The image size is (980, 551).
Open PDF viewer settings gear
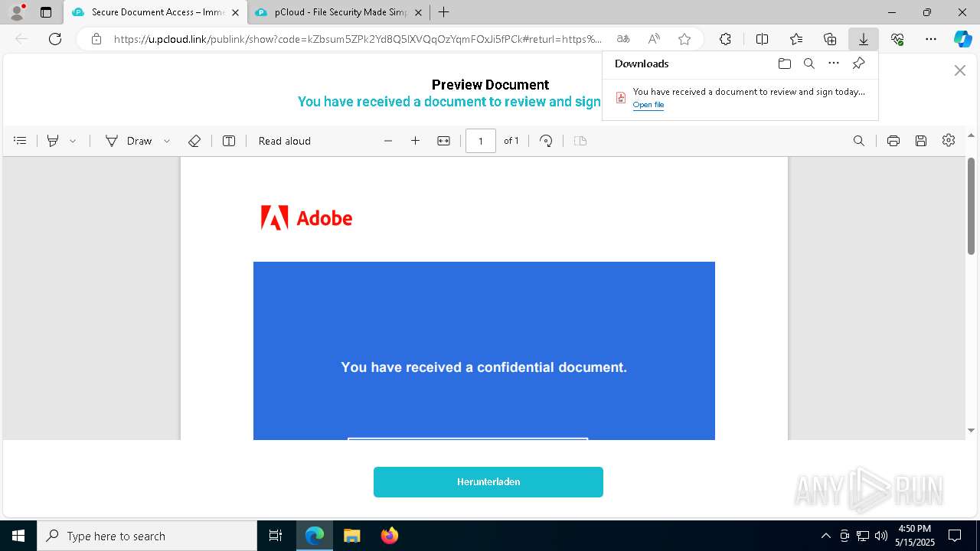tap(949, 141)
